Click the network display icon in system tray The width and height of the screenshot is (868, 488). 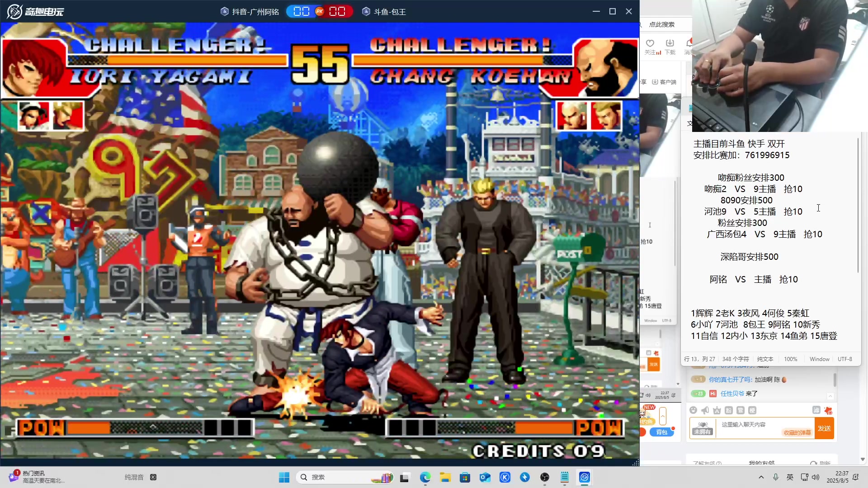pyautogui.click(x=804, y=477)
